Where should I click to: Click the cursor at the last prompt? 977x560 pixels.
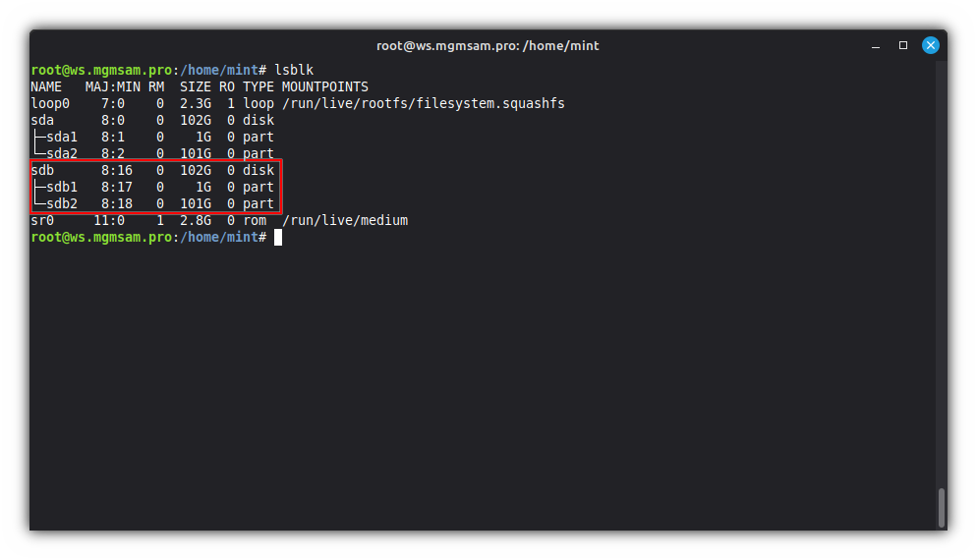[278, 237]
